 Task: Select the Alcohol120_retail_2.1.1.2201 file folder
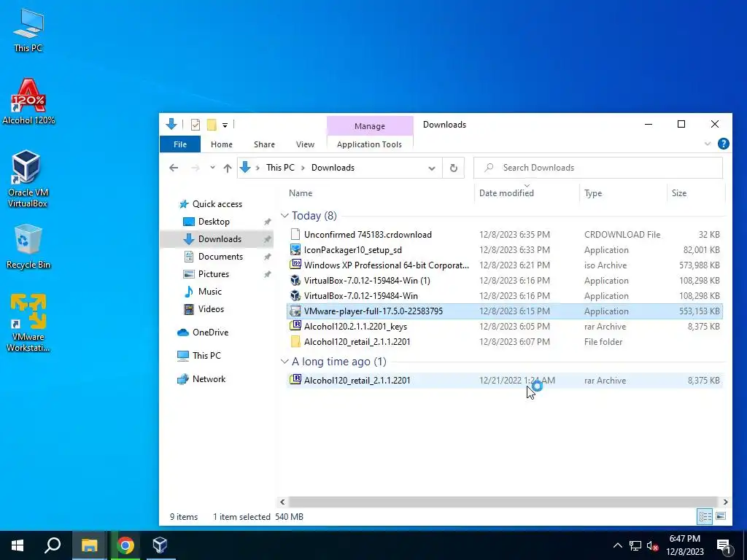point(505,341)
